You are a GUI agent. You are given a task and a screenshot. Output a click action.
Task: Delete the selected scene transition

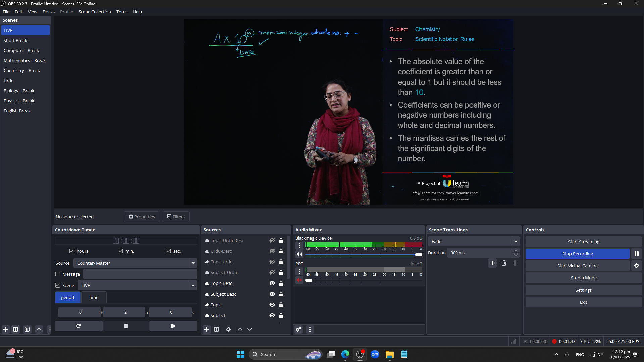pyautogui.click(x=504, y=263)
